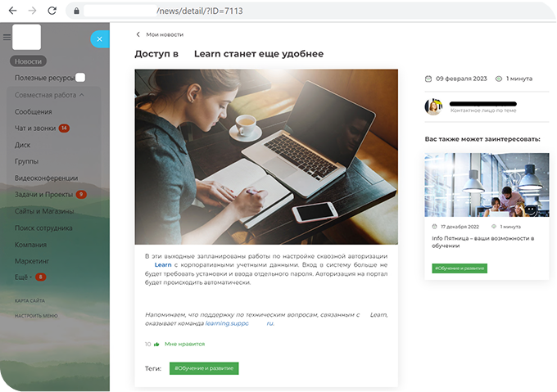Click НАСТРОИТЬ МЕНЮ in the sidebar
Image resolution: width=557 pixels, height=392 pixels.
click(36, 315)
